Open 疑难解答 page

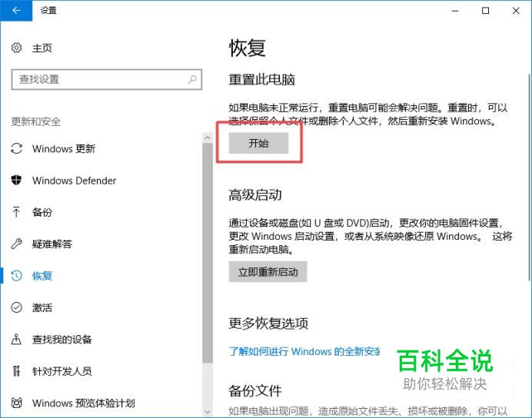click(52, 244)
